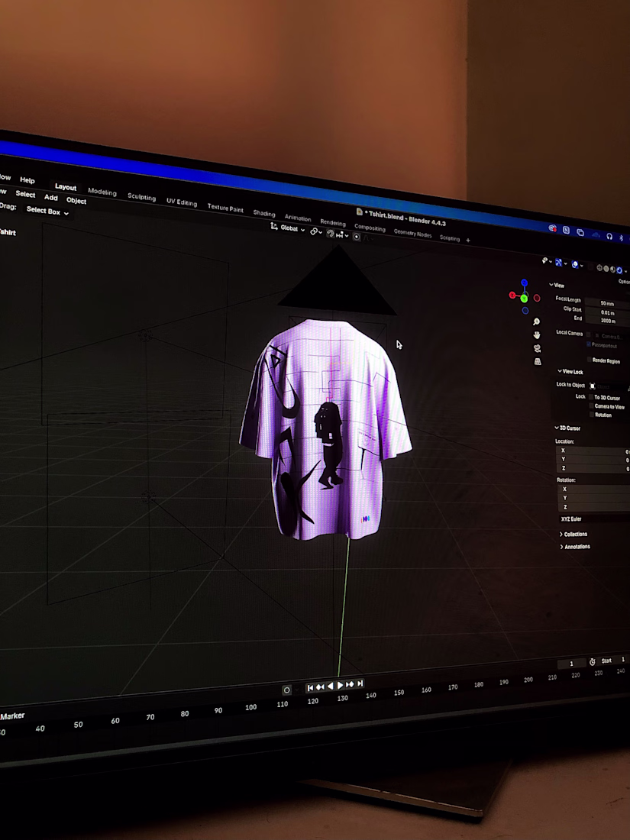Toggle the show overlays icon
The height and width of the screenshot is (840, 630).
pos(575,265)
